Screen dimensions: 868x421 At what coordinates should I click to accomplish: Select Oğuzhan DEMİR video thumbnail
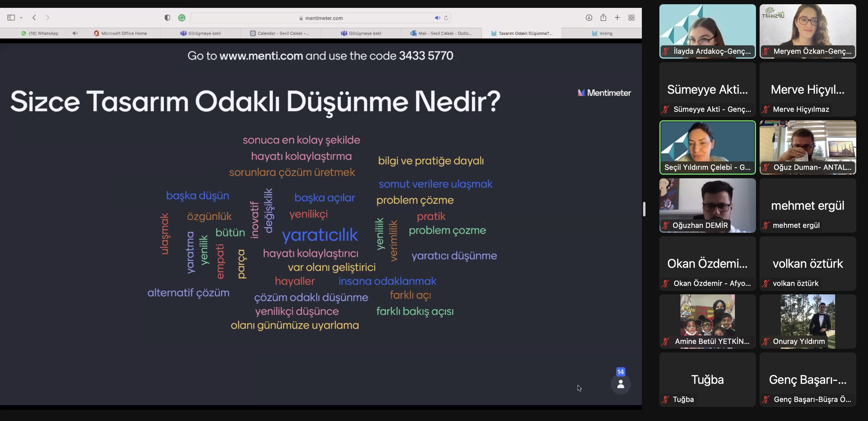(707, 205)
